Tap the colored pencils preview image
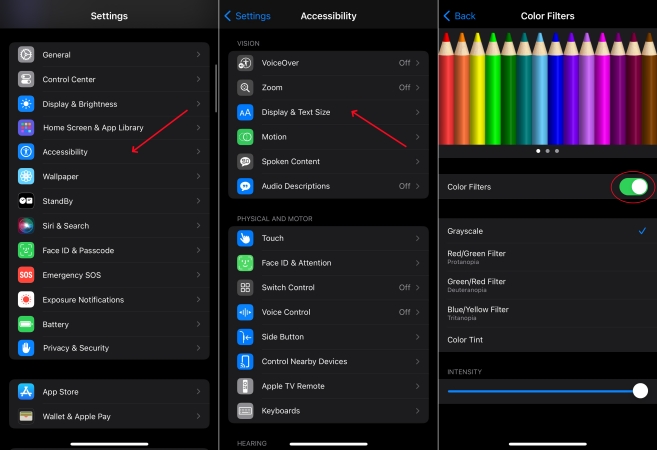 tap(548, 87)
